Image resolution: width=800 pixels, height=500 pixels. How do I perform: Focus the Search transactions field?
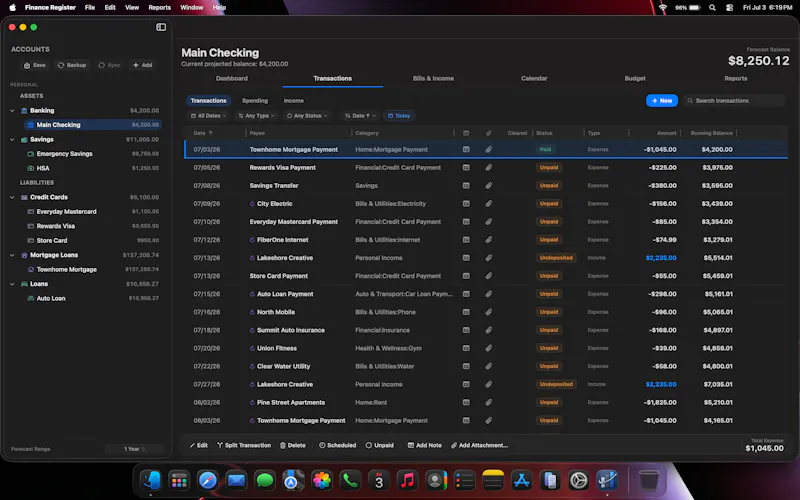tap(734, 101)
